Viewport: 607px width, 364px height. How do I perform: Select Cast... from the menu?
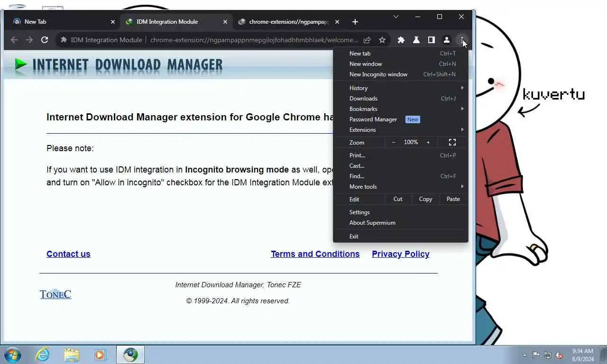pos(401,166)
